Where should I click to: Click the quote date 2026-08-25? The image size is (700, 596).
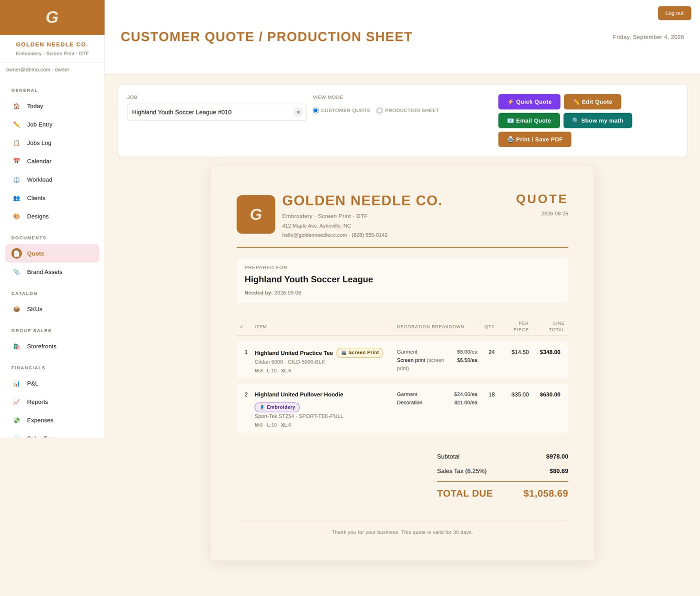[x=554, y=214]
